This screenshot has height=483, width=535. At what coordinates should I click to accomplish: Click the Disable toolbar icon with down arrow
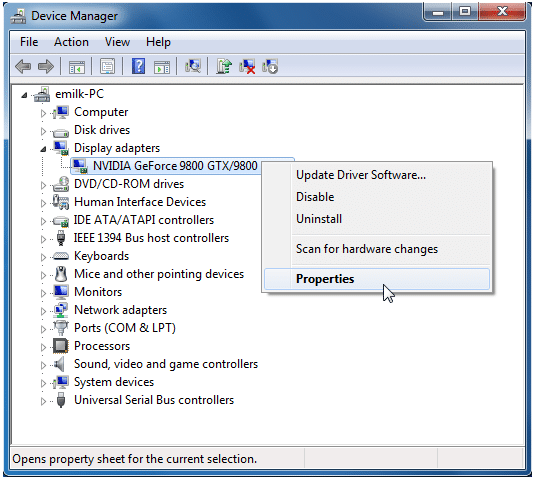(x=270, y=66)
